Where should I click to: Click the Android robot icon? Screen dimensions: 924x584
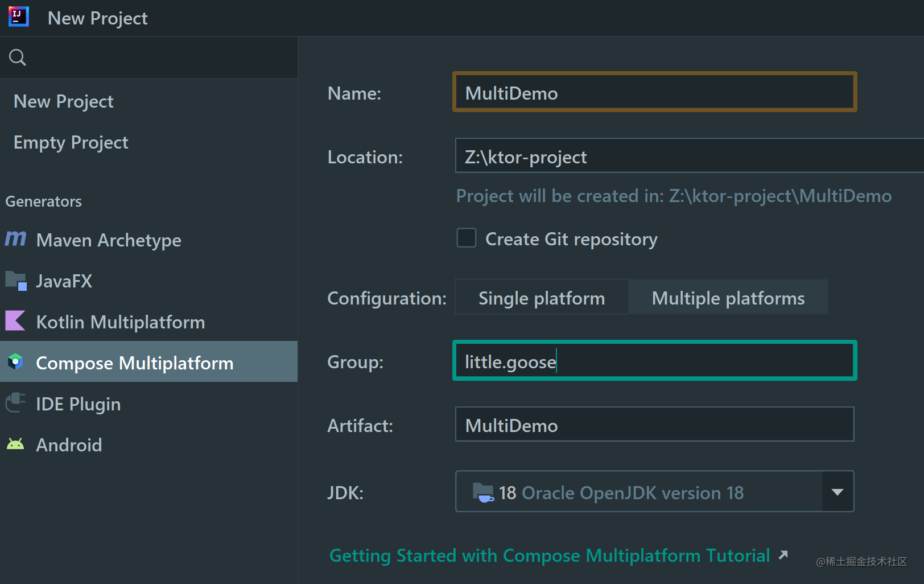pos(15,444)
